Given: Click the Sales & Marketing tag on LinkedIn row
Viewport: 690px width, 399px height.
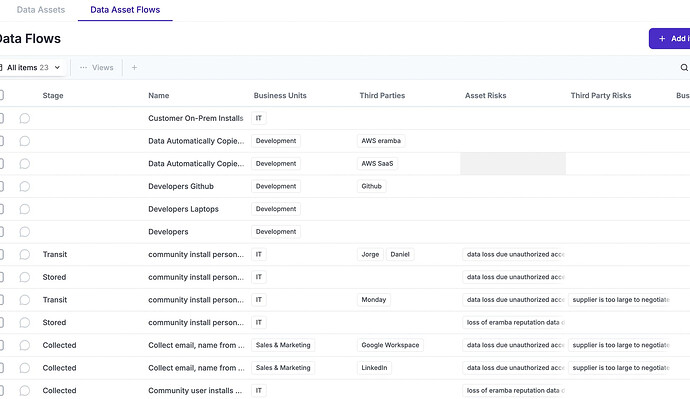Looking at the screenshot, I should (x=283, y=368).
